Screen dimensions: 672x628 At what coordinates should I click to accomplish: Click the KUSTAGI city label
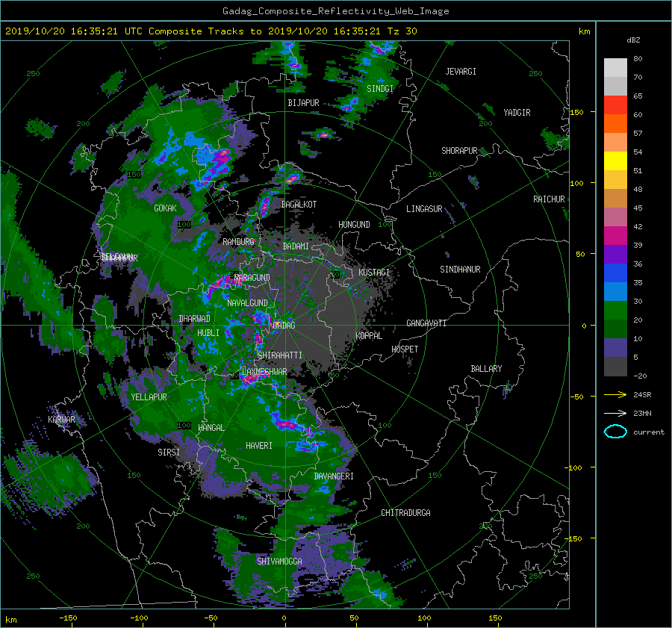(374, 273)
